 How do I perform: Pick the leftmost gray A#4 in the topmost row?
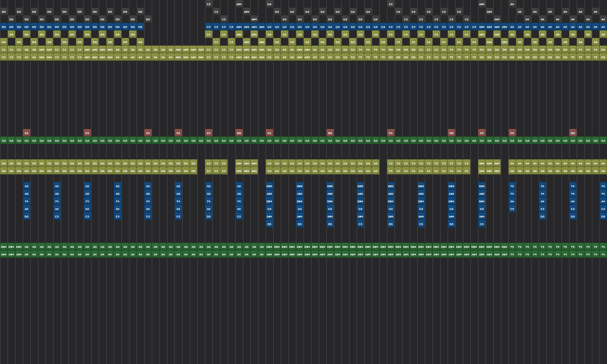[239, 4]
